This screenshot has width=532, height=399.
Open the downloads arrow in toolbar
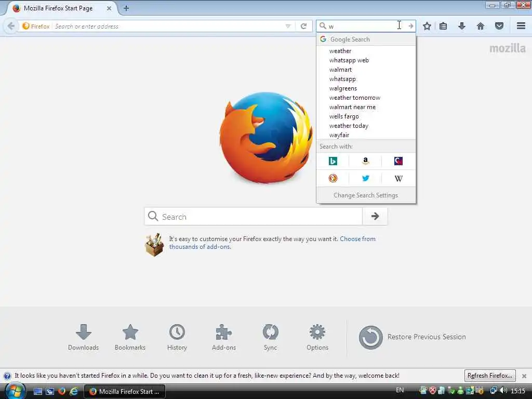(x=462, y=26)
